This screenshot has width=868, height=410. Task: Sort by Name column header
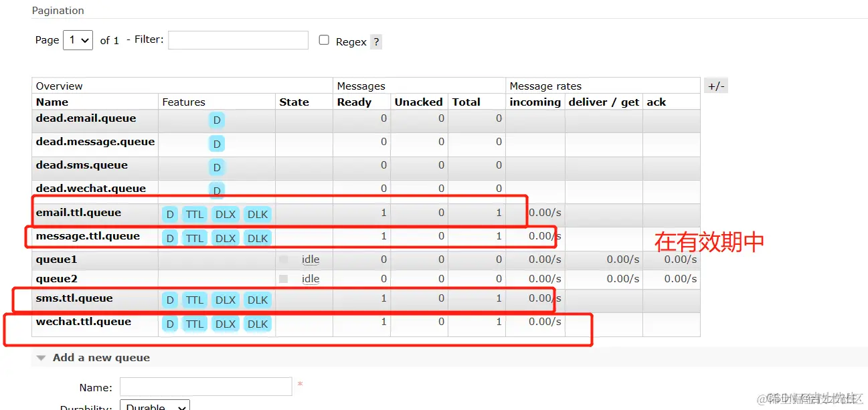click(x=52, y=102)
